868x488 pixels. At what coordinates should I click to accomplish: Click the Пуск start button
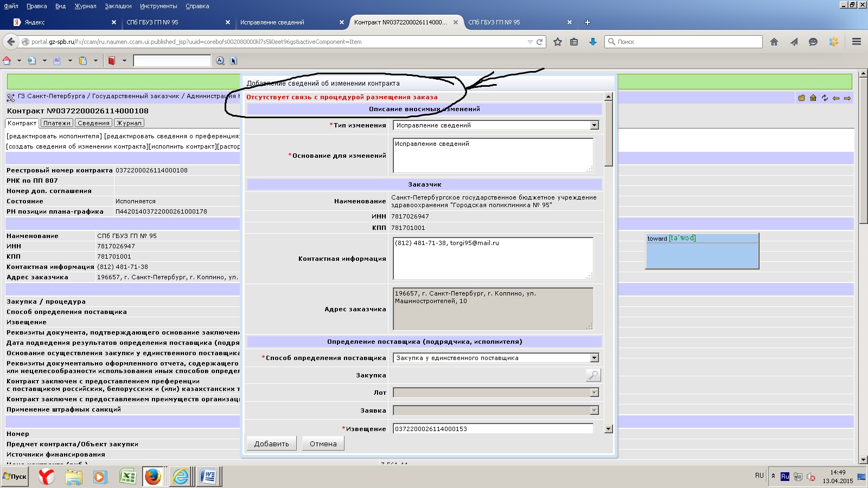pos(15,477)
